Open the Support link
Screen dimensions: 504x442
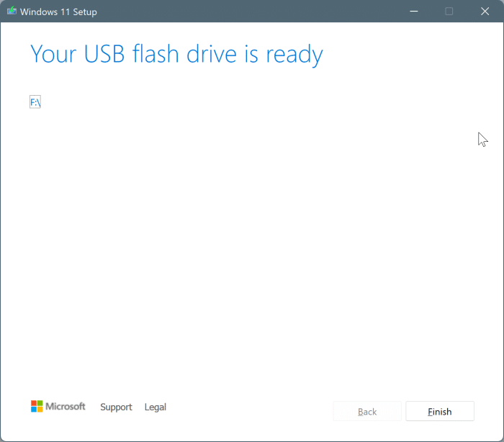tap(116, 407)
